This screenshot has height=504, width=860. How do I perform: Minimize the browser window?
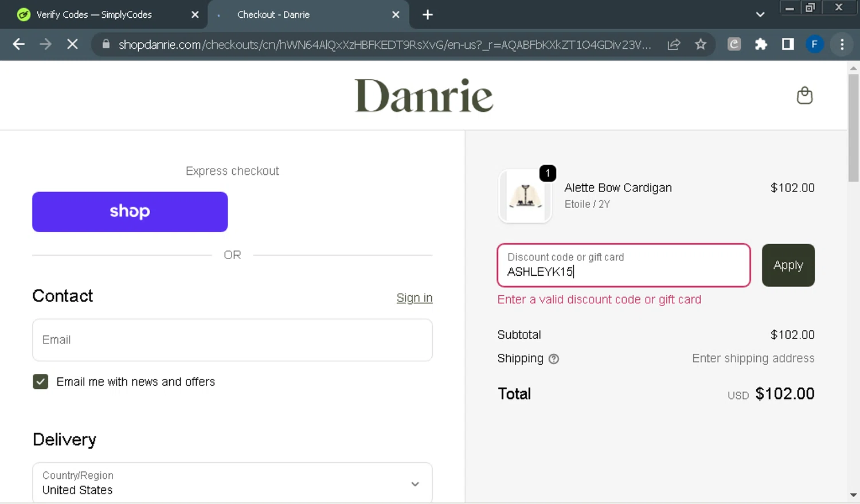(x=789, y=7)
